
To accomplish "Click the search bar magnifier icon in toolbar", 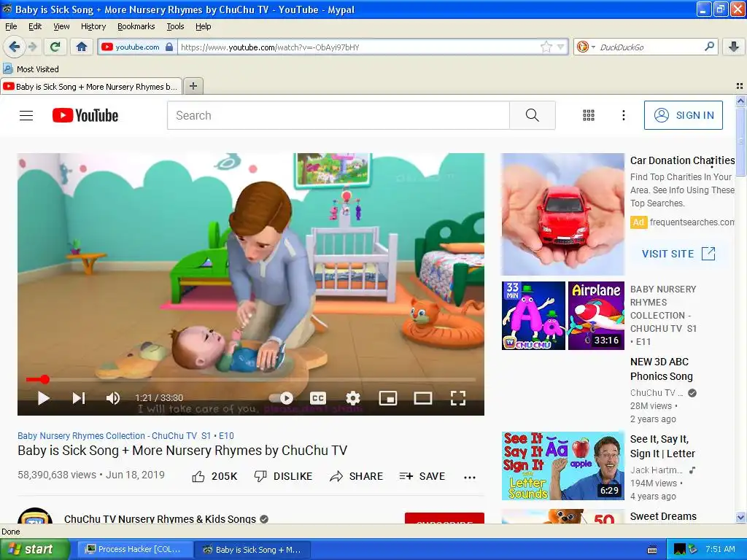I will (709, 47).
